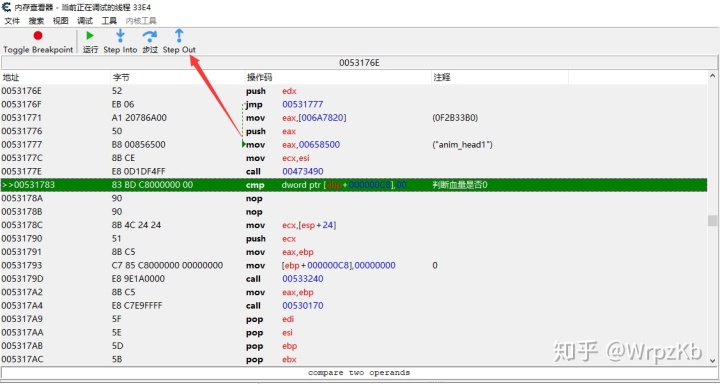The image size is (720, 384).
Task: Select row 0053176E push edx
Action: tap(354, 91)
